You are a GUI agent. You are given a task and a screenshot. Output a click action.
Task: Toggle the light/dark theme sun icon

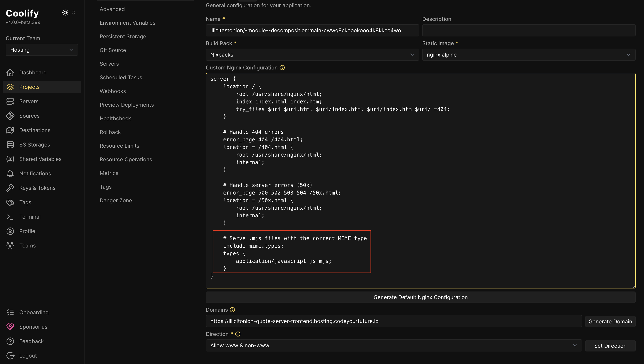(x=65, y=12)
